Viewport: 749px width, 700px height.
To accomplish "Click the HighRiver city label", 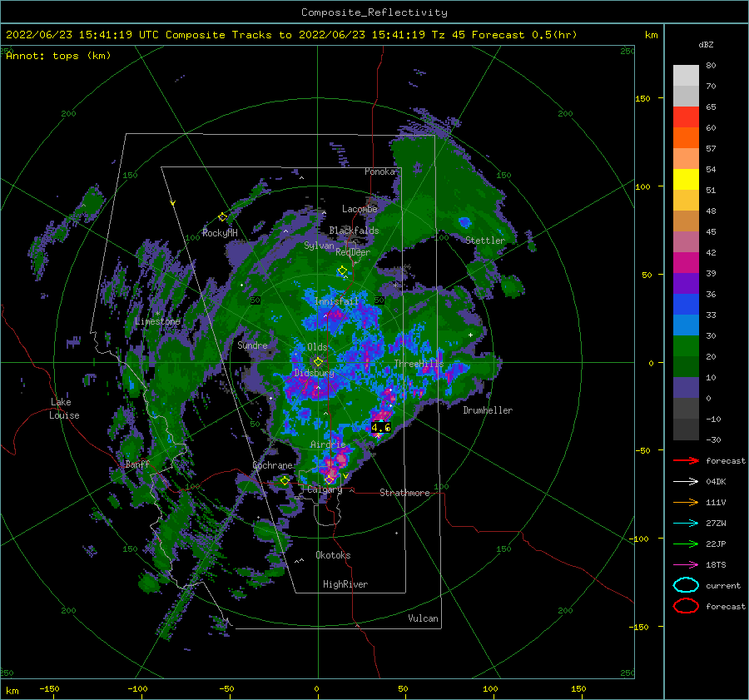I will click(345, 584).
